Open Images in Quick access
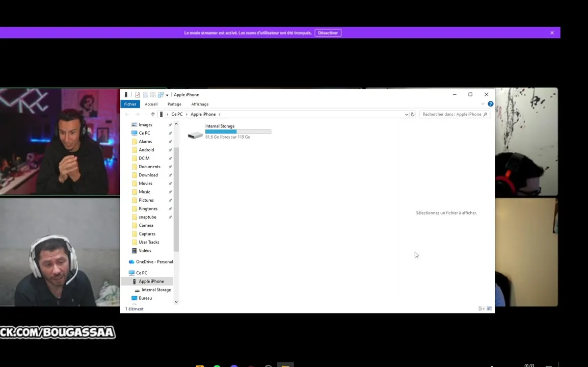Viewport: 588px width, 367px height. pos(146,124)
